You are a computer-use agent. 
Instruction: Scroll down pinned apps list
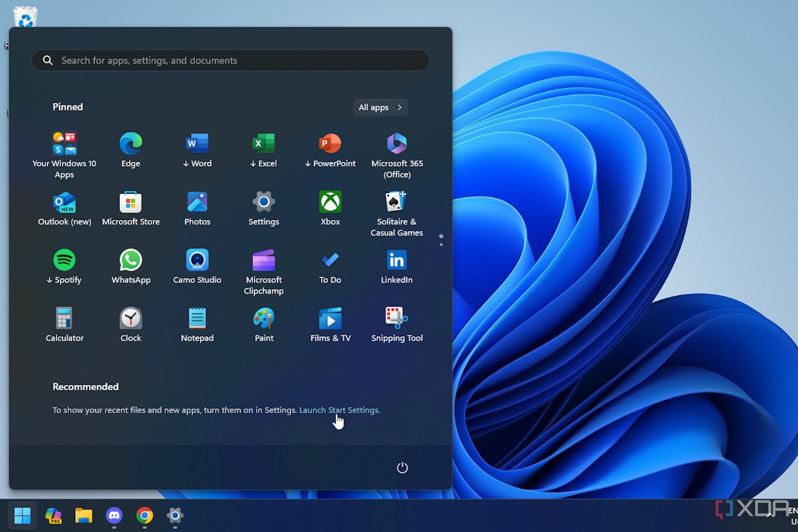coord(440,245)
